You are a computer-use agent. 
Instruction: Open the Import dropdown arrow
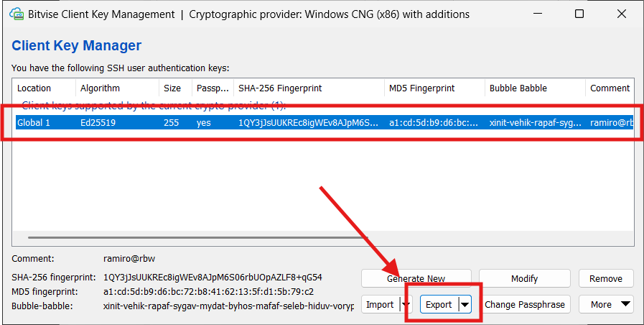coord(406,304)
